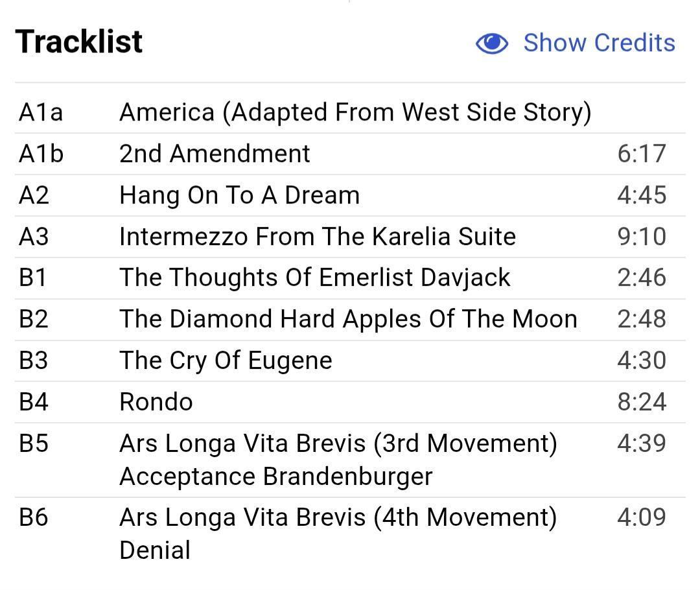Select Ars Longa Vita Brevis (4th Movement) Denial
The width and height of the screenshot is (700, 590).
(x=338, y=518)
